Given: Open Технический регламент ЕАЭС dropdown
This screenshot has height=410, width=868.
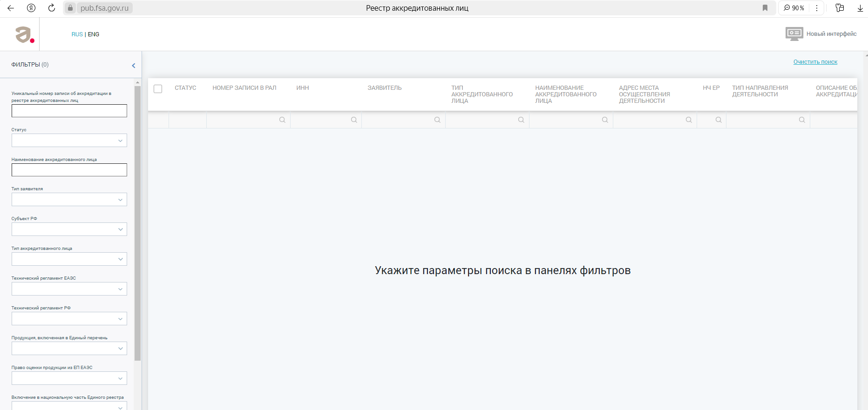Looking at the screenshot, I should click(x=69, y=289).
